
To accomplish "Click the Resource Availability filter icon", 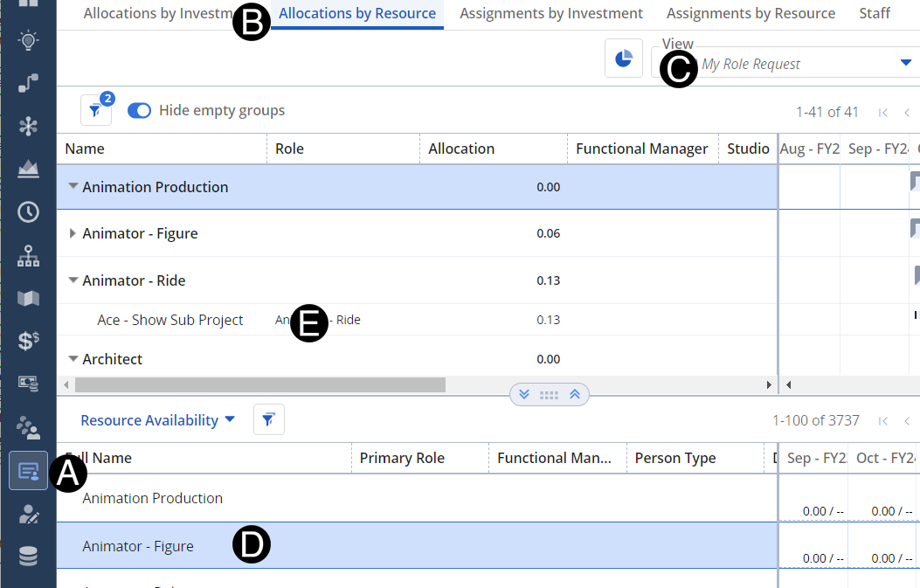I will coord(268,420).
